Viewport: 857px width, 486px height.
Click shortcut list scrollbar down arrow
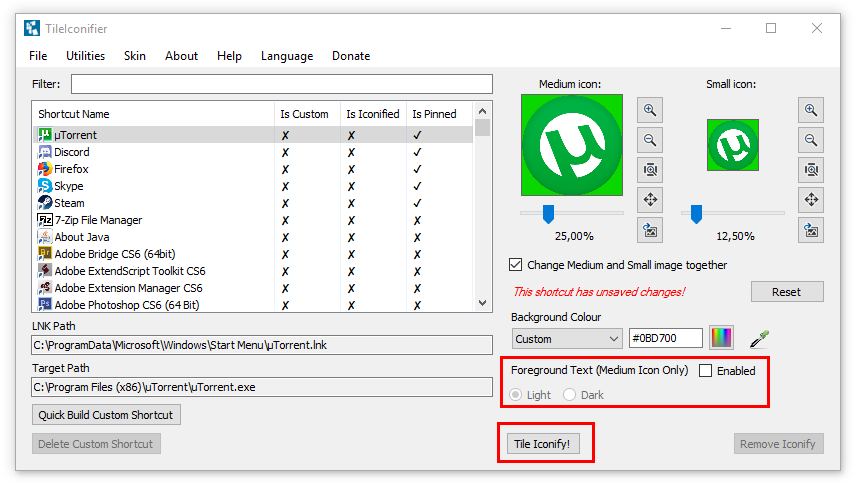click(x=482, y=303)
